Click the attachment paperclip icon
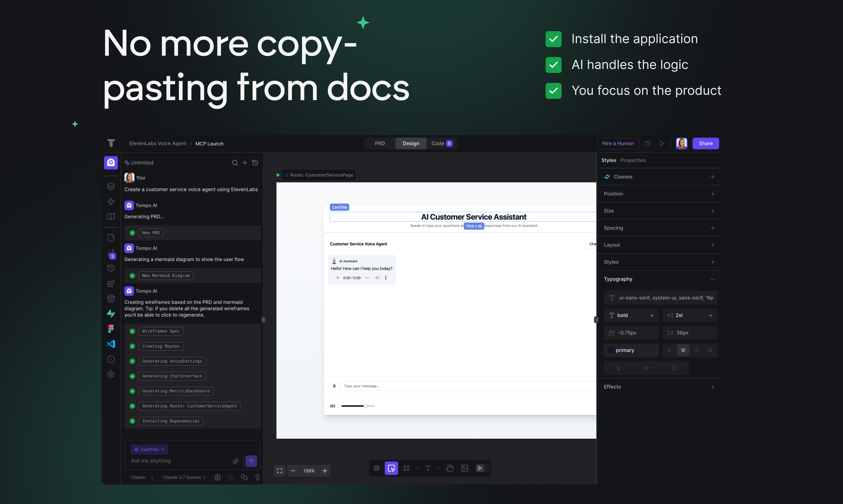Screen dimensions: 843x504 pyautogui.click(x=236, y=461)
